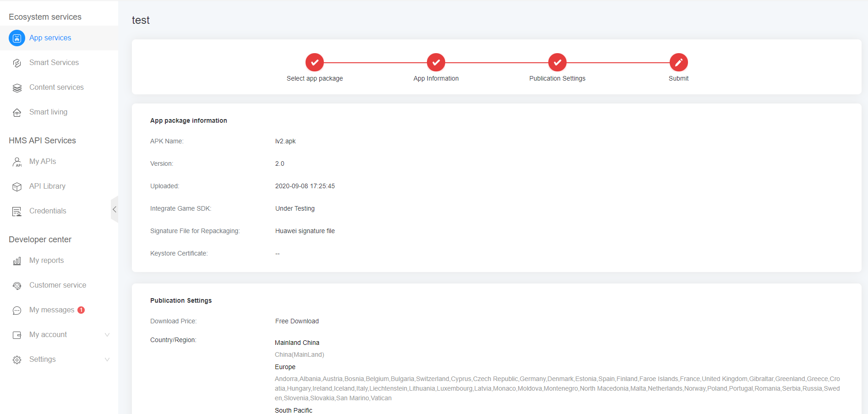
Task: Click the My messages chat icon
Action: 17,310
